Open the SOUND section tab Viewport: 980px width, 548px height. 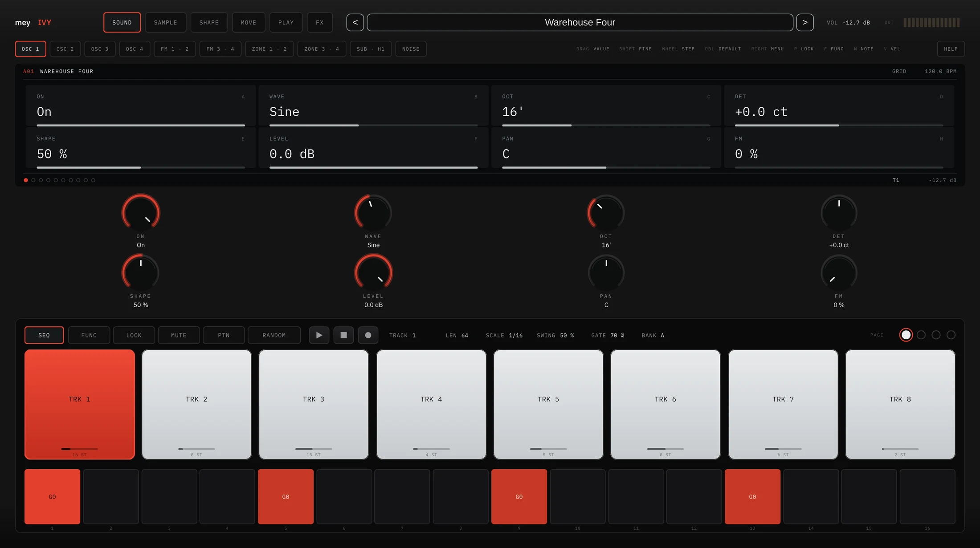(x=122, y=22)
